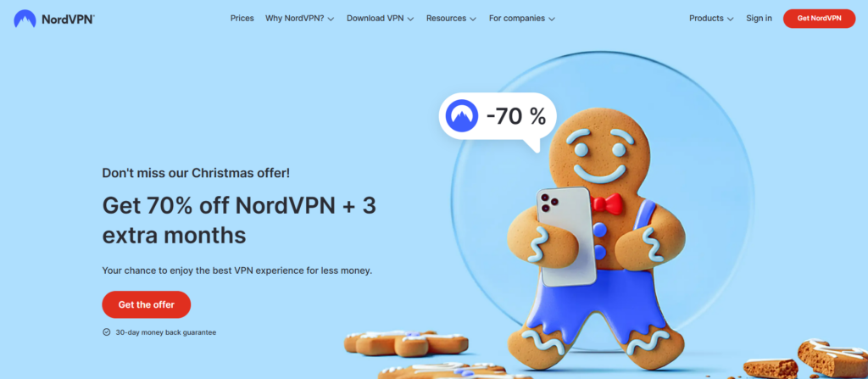Go to the Prices page

coord(242,19)
